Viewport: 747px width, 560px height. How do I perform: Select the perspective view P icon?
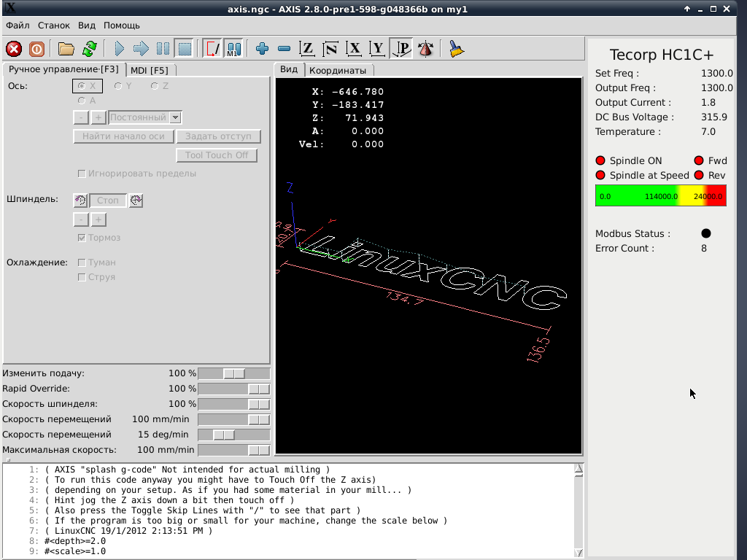[x=401, y=49]
